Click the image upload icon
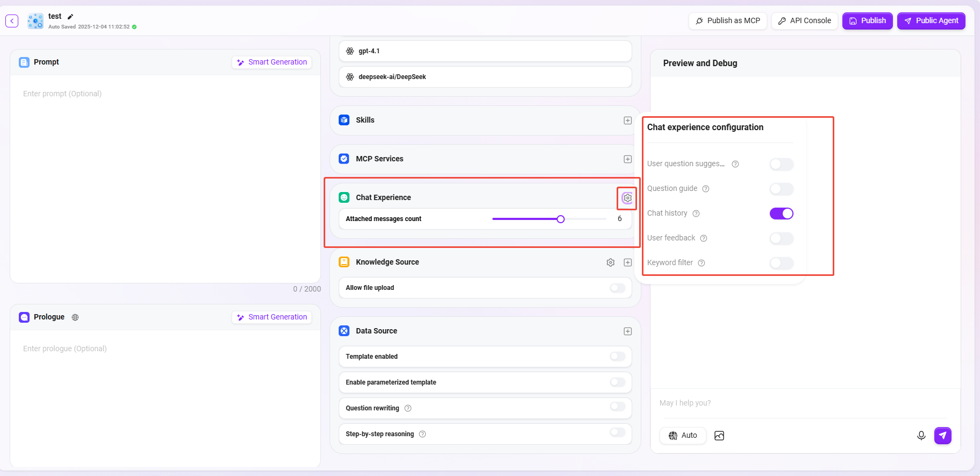 click(719, 436)
